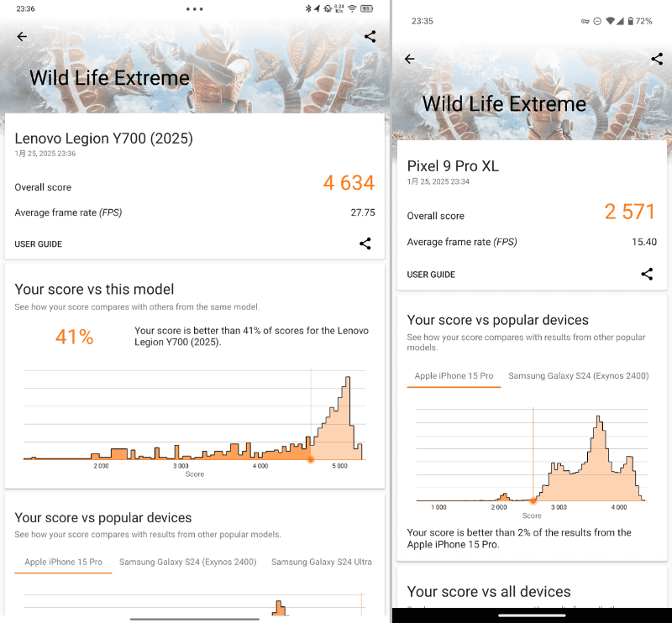The width and height of the screenshot is (672, 623).
Task: Select Apple iPhone 15 Pro tab, Pixel screen
Action: [454, 376]
